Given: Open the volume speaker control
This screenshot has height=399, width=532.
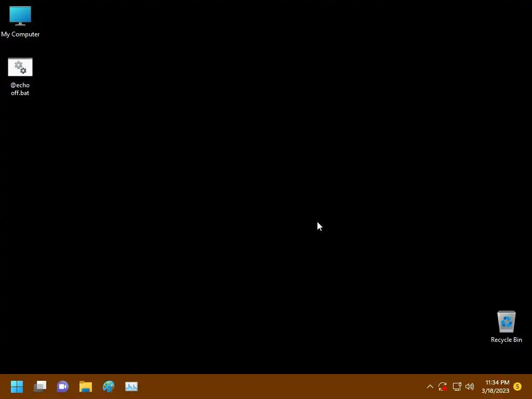Looking at the screenshot, I should click(470, 387).
